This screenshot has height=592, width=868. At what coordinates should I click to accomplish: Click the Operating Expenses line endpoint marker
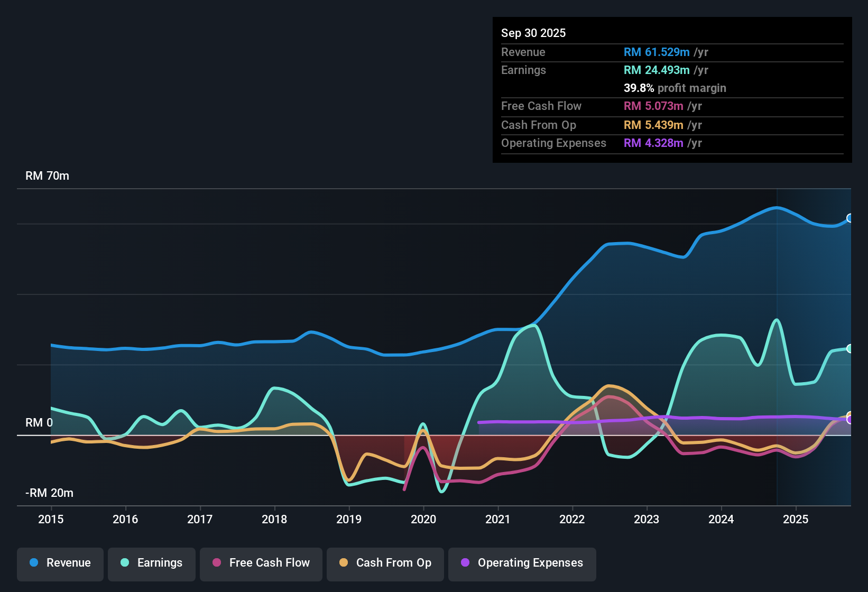pyautogui.click(x=851, y=419)
